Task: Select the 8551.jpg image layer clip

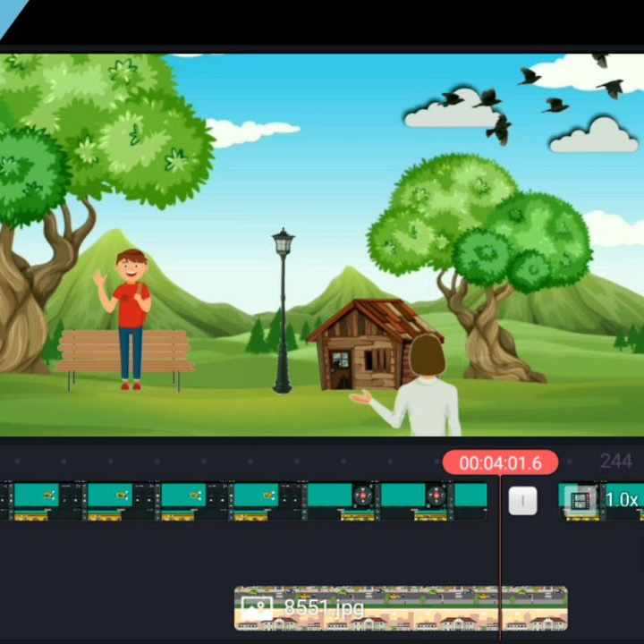Action: pyautogui.click(x=401, y=608)
